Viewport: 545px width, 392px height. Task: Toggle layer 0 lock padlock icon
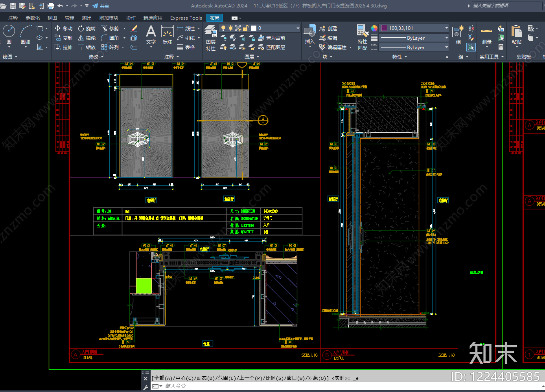tap(246, 28)
